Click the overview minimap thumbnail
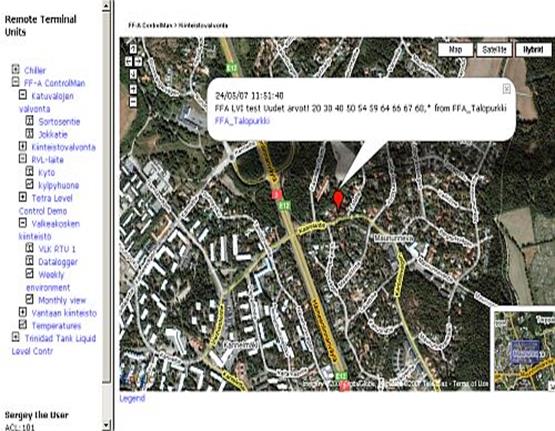The width and height of the screenshot is (555, 431). 524,350
